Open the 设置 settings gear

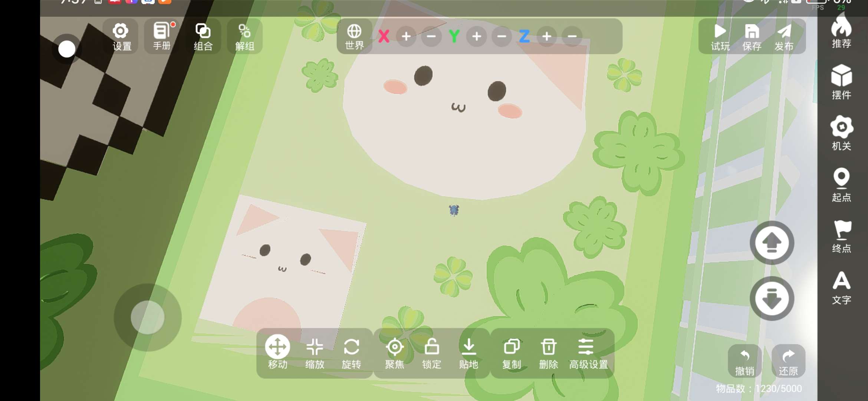(121, 36)
